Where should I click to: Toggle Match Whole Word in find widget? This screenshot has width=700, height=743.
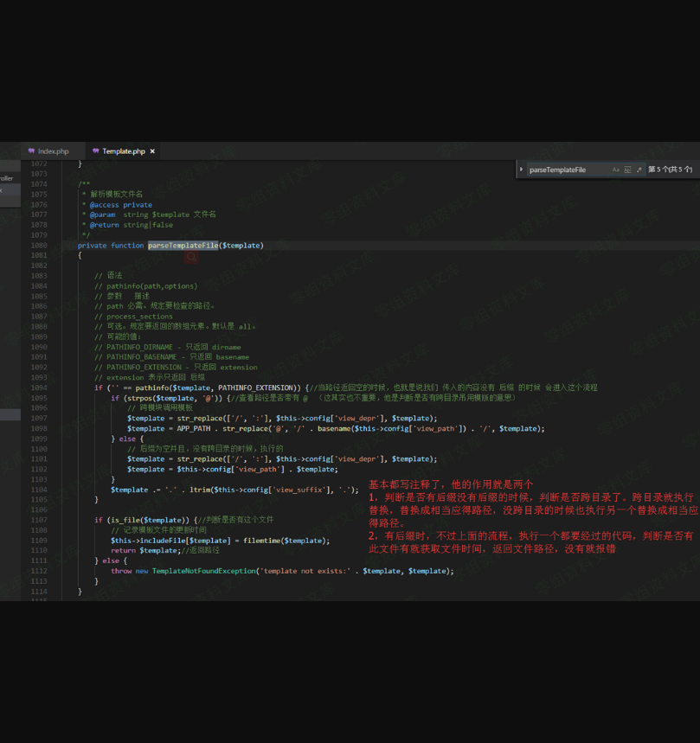[x=627, y=170]
